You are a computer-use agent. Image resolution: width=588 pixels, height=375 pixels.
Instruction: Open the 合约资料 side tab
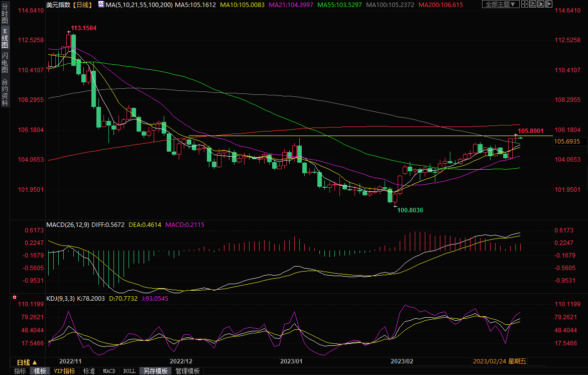pos(5,92)
